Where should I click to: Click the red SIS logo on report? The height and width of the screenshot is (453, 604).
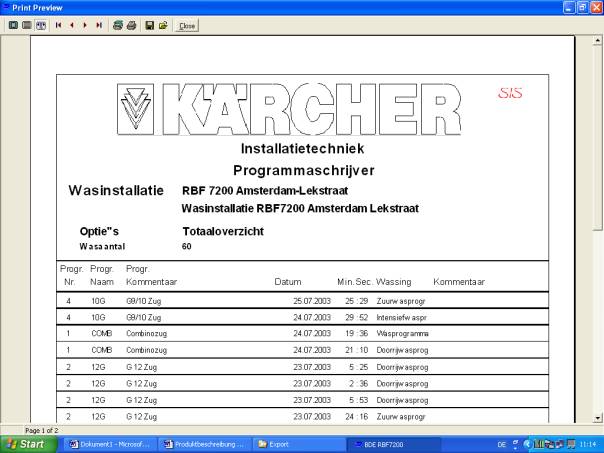[510, 93]
